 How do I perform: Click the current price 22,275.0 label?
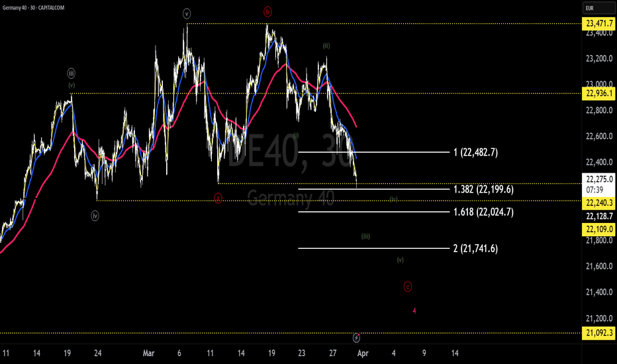click(x=599, y=179)
